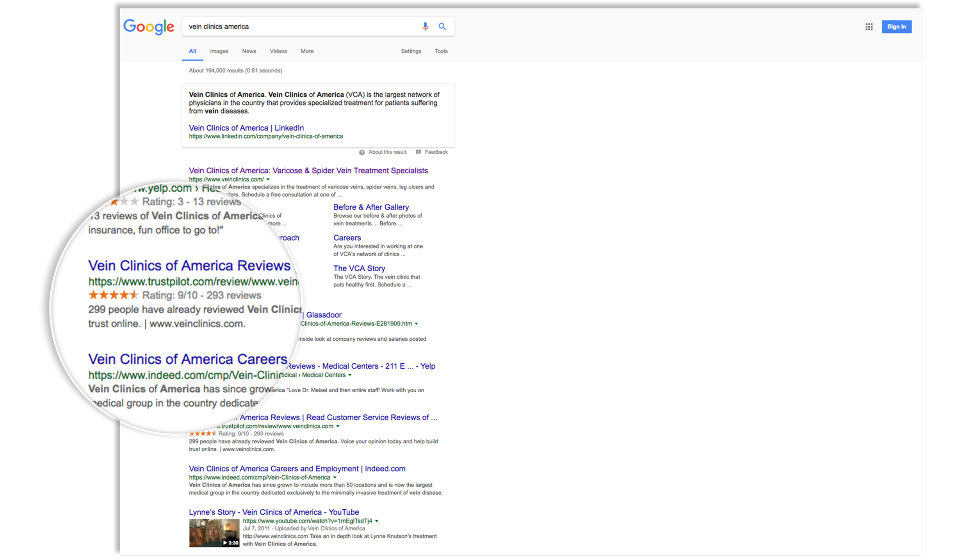This screenshot has height=560, width=976.
Task: Play Lynne's Story video thumbnail
Action: coord(214,533)
